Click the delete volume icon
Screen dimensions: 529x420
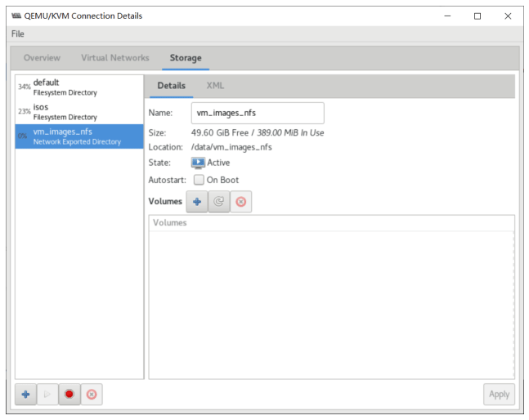(x=241, y=202)
